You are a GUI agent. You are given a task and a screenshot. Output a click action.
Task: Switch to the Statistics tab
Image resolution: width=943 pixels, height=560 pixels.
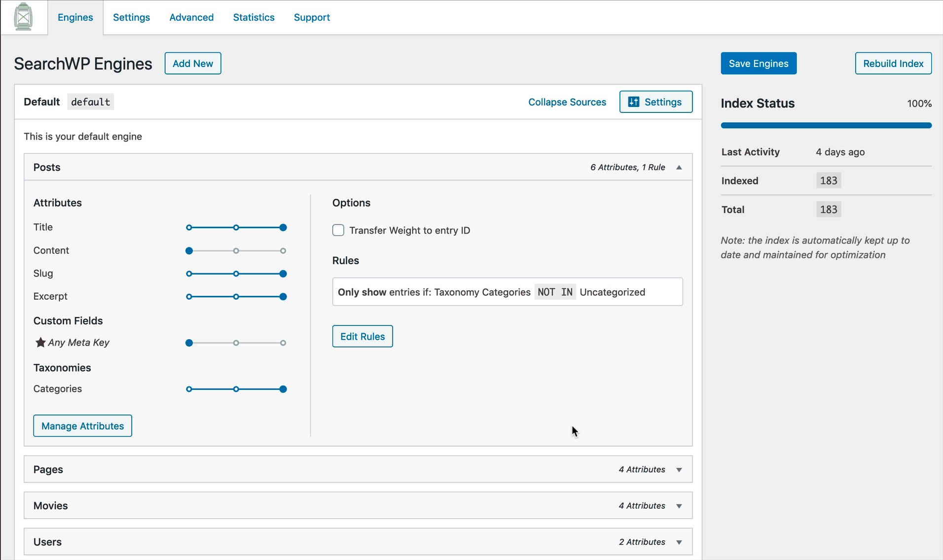254,17
